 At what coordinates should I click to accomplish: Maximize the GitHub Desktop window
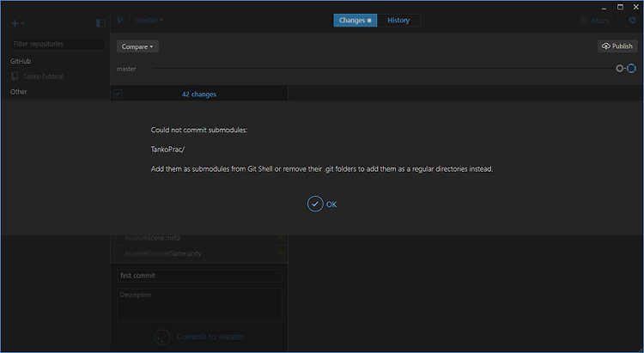(620, 7)
